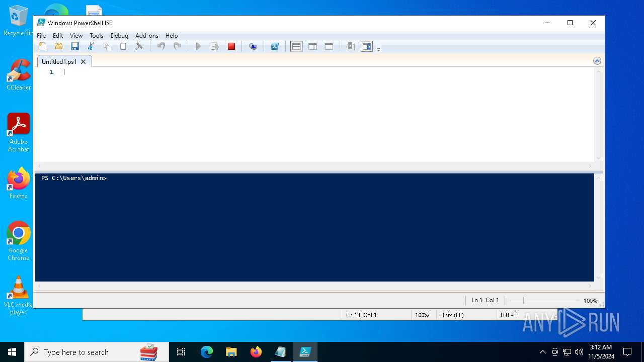Click the 100% zoom value in ISE

coord(590,301)
